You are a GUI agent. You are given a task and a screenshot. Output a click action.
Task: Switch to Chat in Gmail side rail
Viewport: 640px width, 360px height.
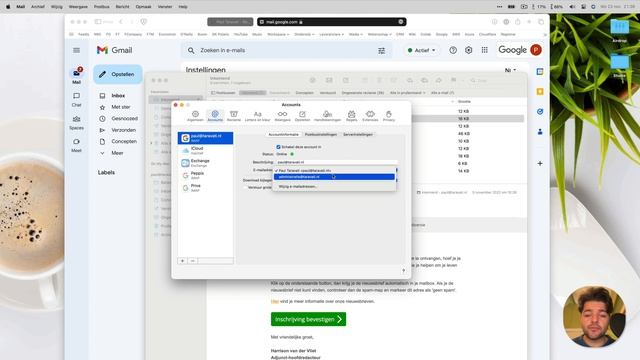pos(76,99)
